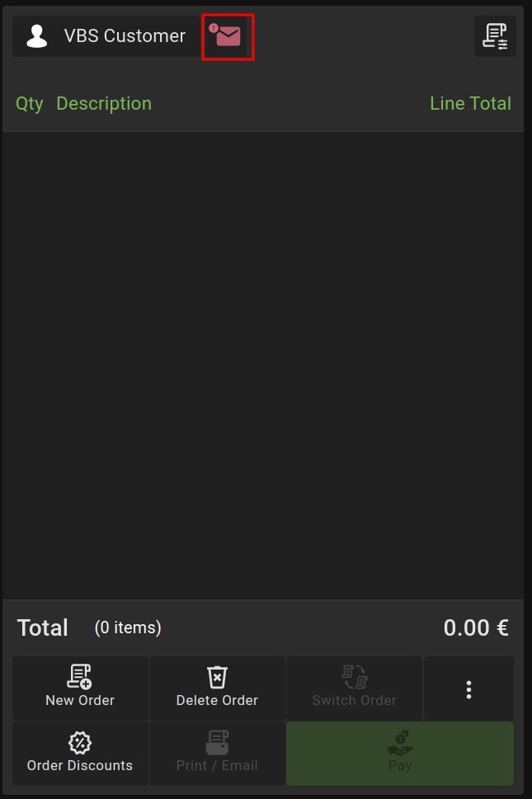Click the Line Total column header
Image resolution: width=532 pixels, height=799 pixels.
pyautogui.click(x=470, y=104)
